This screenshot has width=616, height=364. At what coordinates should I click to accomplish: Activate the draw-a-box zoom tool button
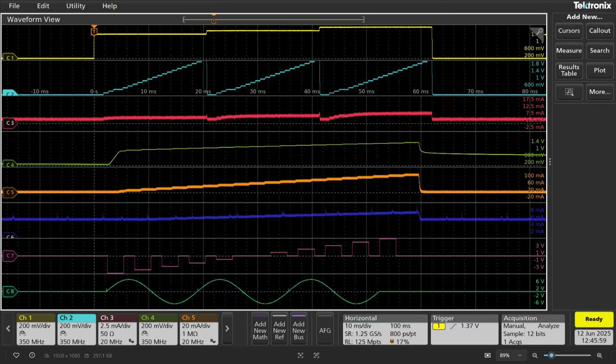coord(569,92)
